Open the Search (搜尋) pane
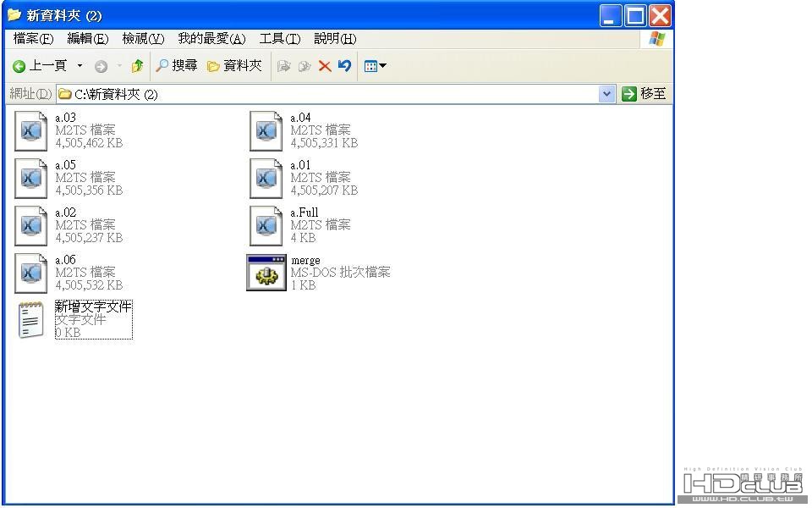The image size is (812, 508). [177, 66]
